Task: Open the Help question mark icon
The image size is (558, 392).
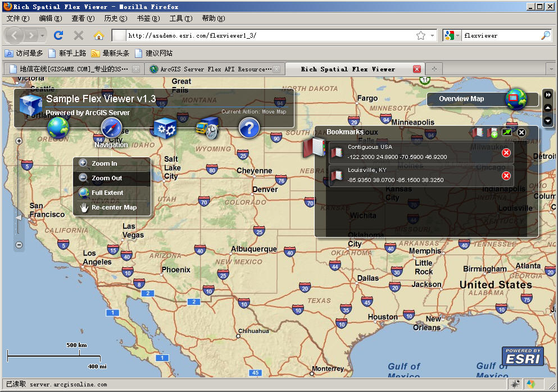Action: tap(249, 129)
